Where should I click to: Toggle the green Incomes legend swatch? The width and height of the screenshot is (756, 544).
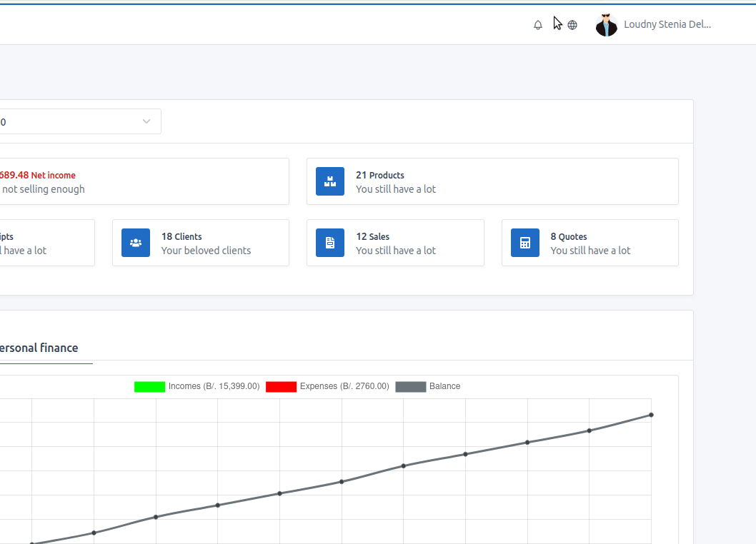149,386
